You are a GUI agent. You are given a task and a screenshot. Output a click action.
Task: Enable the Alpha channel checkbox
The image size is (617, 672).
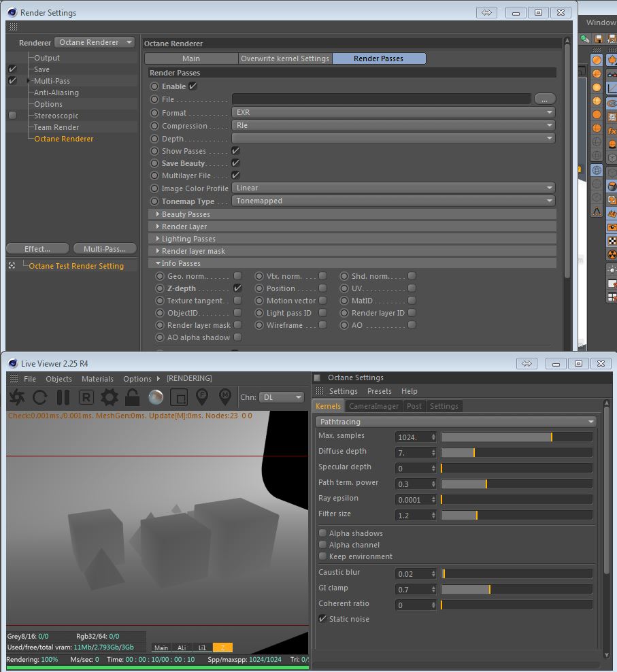tap(323, 545)
